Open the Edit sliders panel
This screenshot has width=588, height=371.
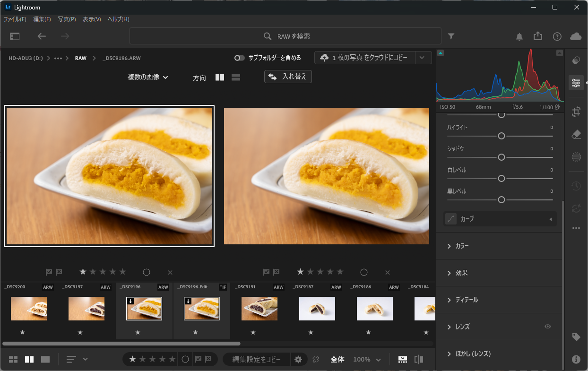[x=576, y=83]
